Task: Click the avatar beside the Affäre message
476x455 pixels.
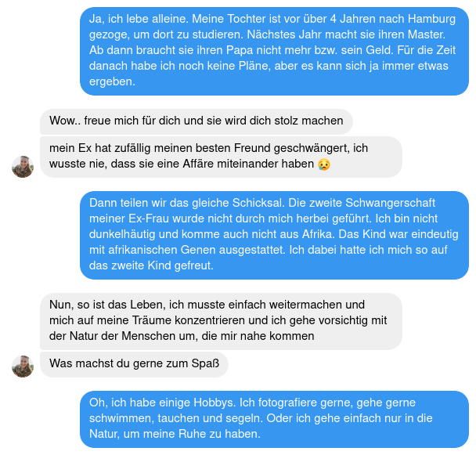Action: (x=23, y=167)
